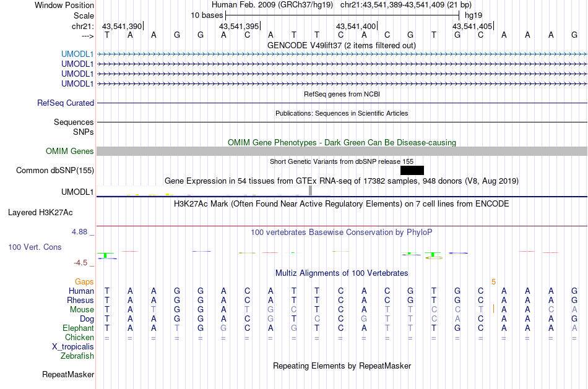Click the orange insertion mark in Mouse row

coord(493,309)
